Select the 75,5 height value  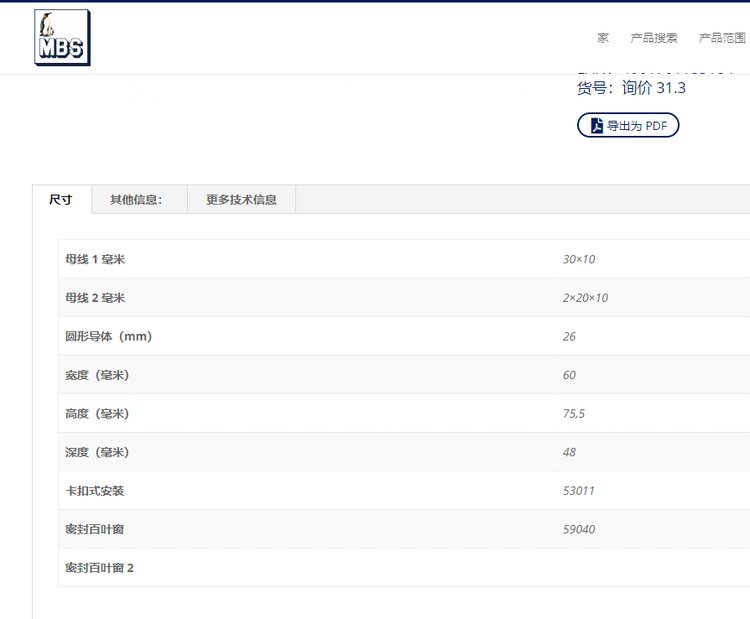[574, 414]
